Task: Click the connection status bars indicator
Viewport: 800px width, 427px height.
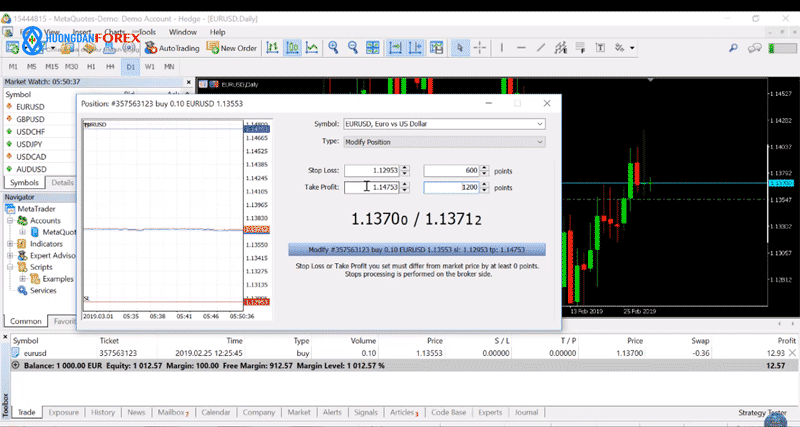Action: pos(782,48)
